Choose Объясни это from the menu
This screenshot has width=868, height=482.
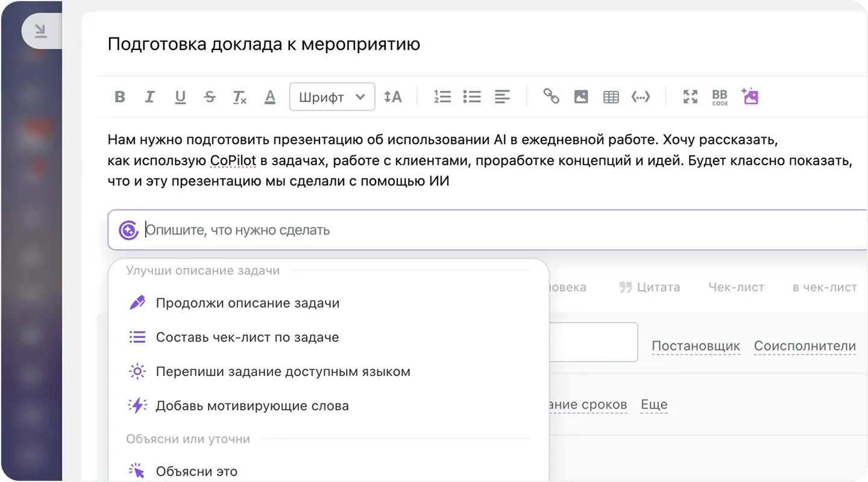(196, 471)
